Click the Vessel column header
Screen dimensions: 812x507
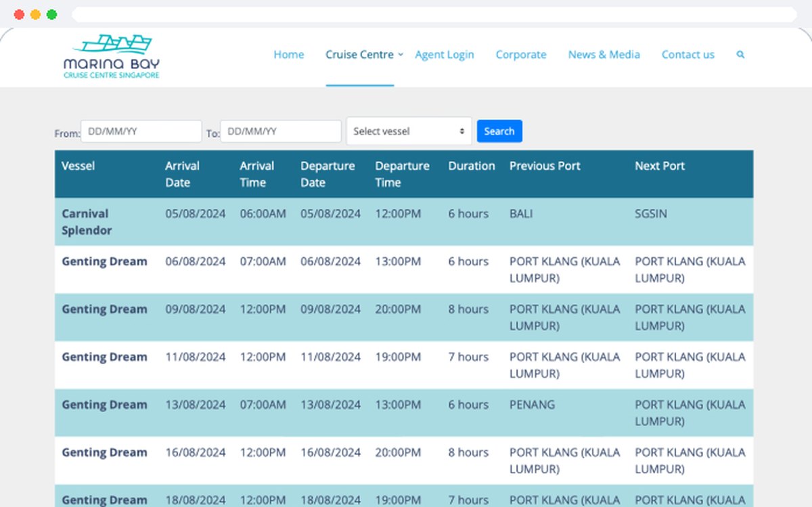click(x=78, y=166)
